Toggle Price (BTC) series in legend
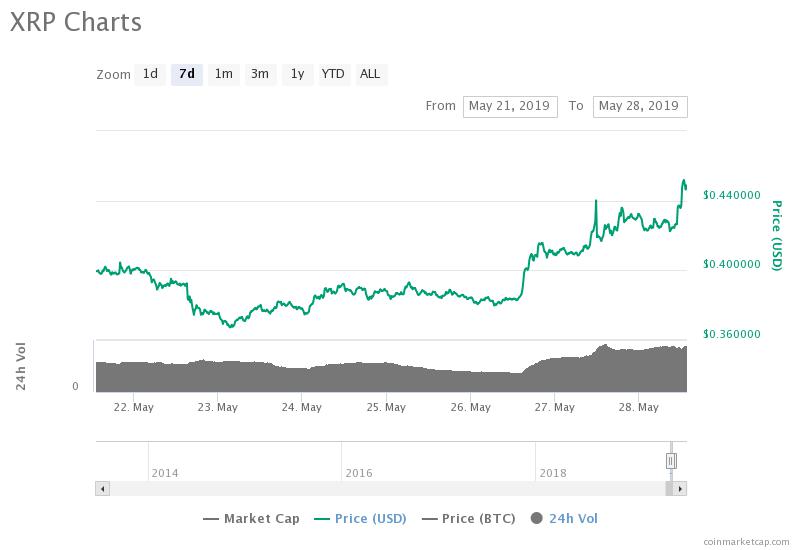The height and width of the screenshot is (550, 800). point(468,519)
